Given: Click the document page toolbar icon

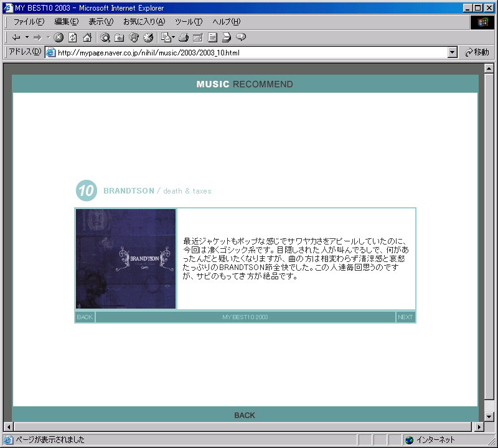Looking at the screenshot, I should 212,37.
